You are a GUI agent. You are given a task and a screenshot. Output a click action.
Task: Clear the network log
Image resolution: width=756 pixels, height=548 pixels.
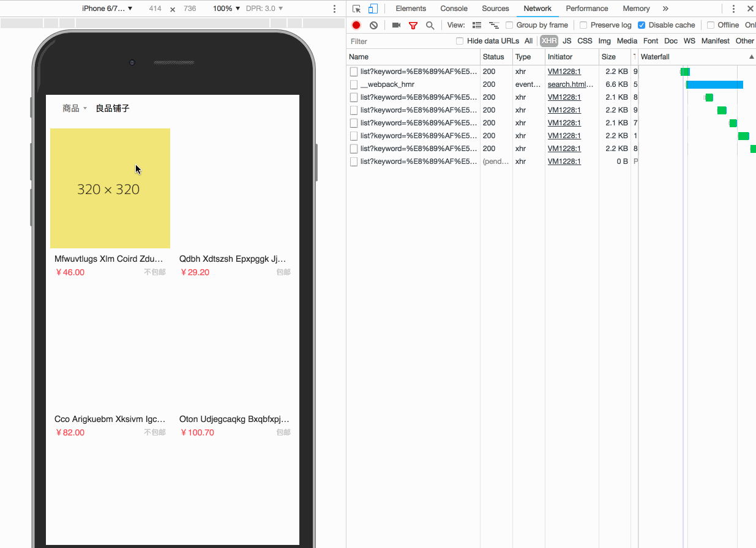373,25
